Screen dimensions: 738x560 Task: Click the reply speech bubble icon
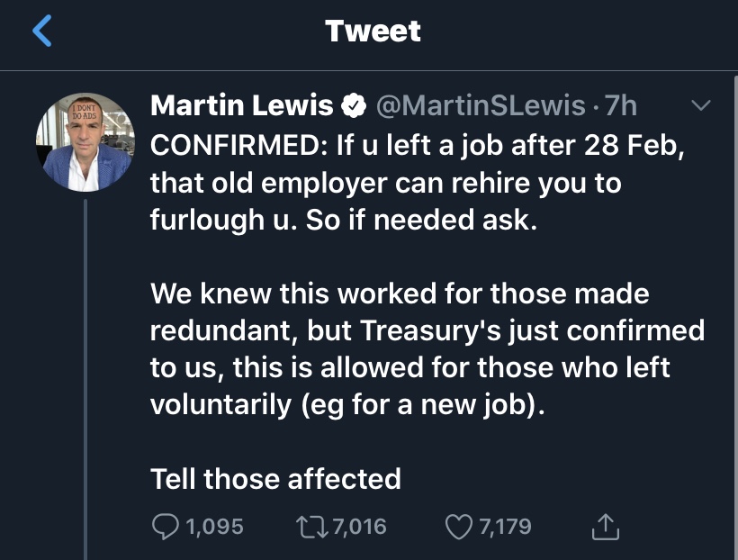(x=164, y=525)
